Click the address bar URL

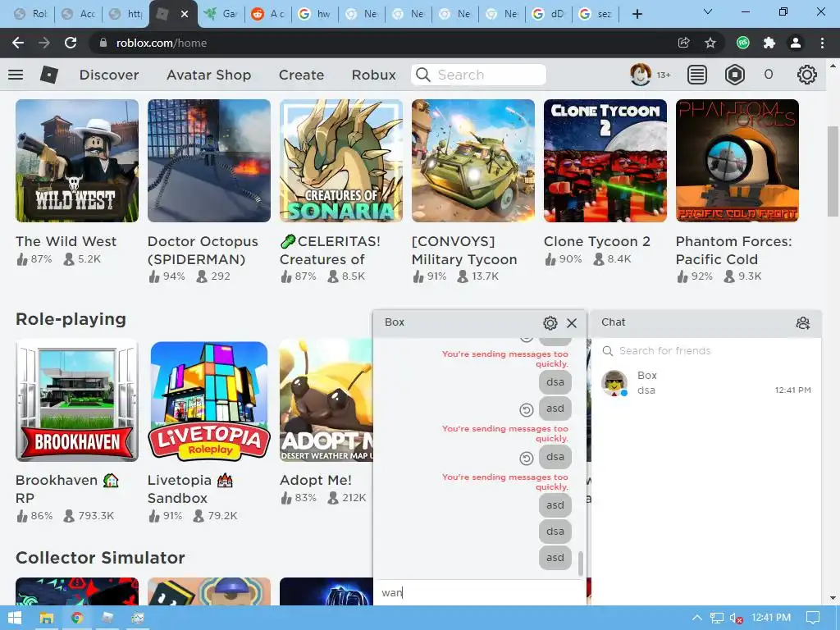click(162, 43)
